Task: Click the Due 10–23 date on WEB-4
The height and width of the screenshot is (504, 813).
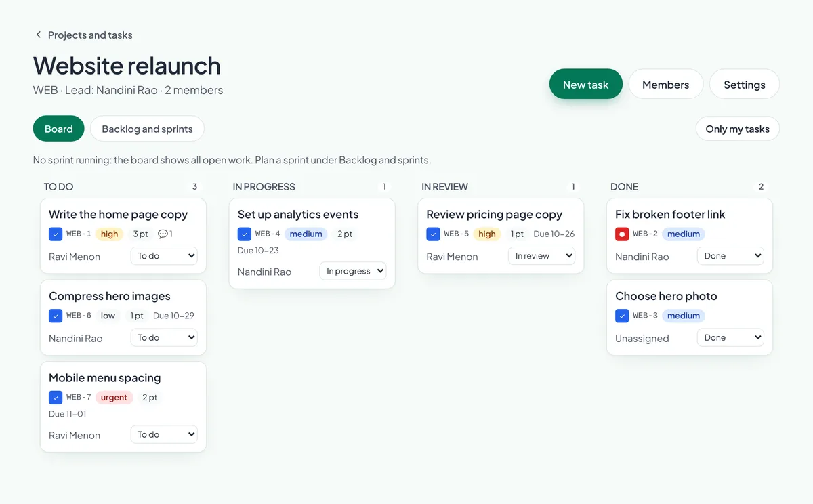Action: 258,250
